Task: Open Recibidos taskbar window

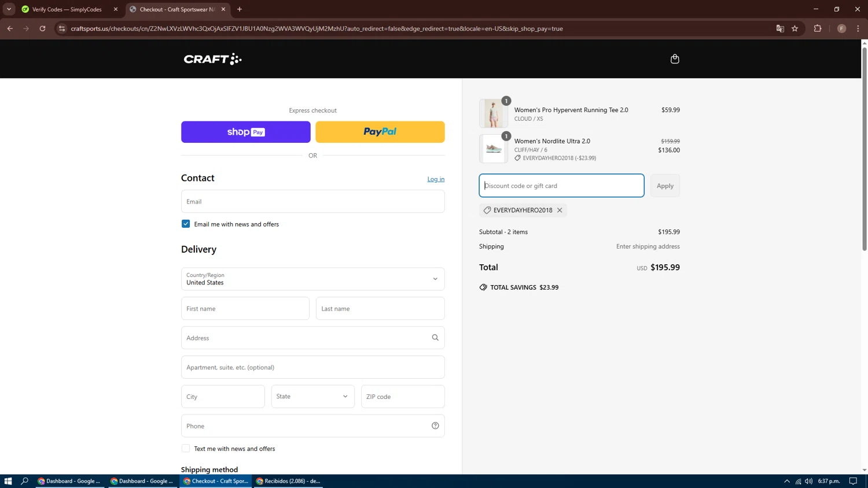Action: [288, 481]
